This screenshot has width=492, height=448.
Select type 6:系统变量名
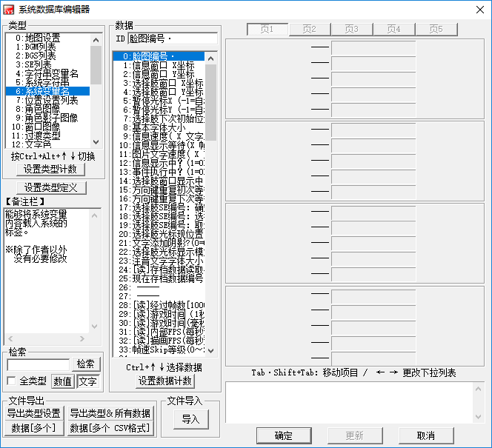(47, 91)
